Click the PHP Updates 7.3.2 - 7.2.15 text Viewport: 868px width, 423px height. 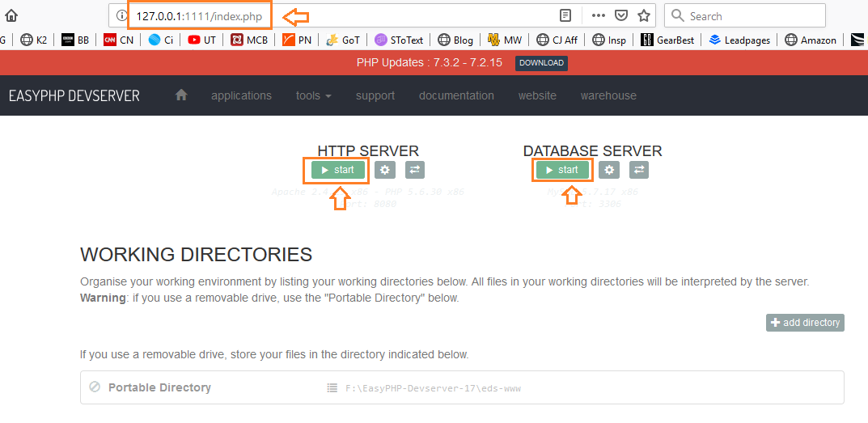pyautogui.click(x=430, y=62)
